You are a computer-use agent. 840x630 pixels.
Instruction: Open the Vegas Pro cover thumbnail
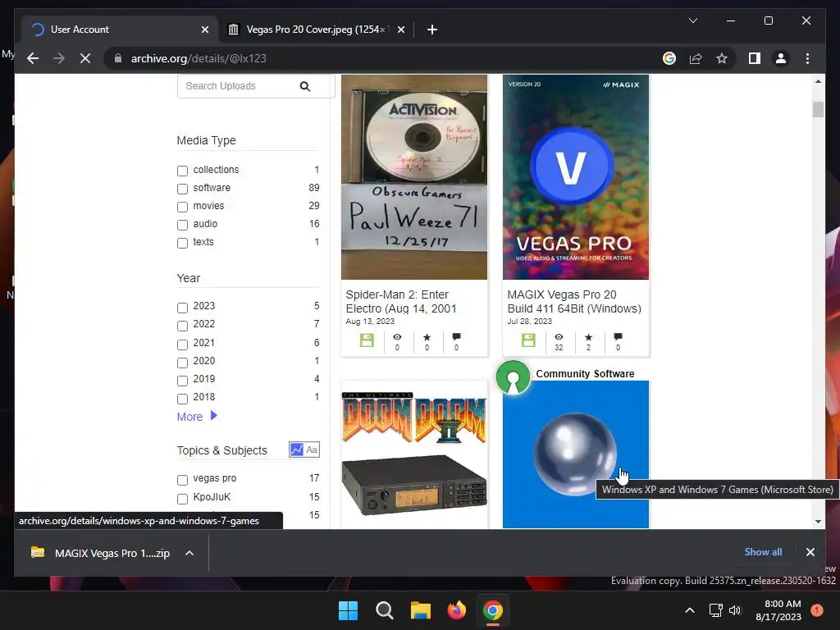coord(575,177)
